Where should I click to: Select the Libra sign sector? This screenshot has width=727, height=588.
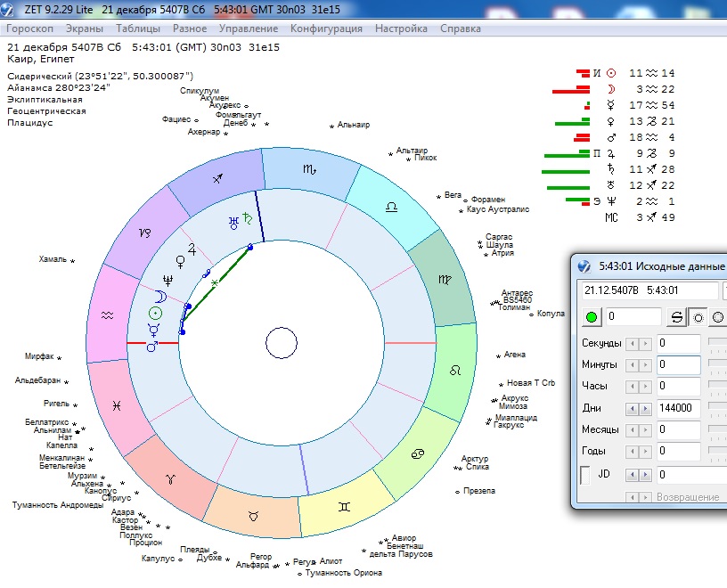[x=392, y=207]
